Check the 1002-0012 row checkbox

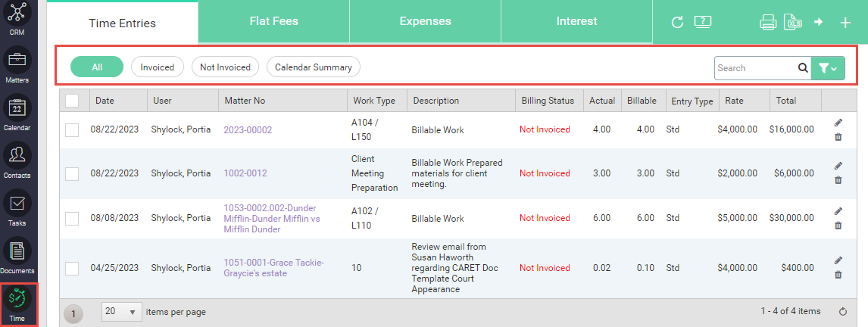(x=72, y=174)
